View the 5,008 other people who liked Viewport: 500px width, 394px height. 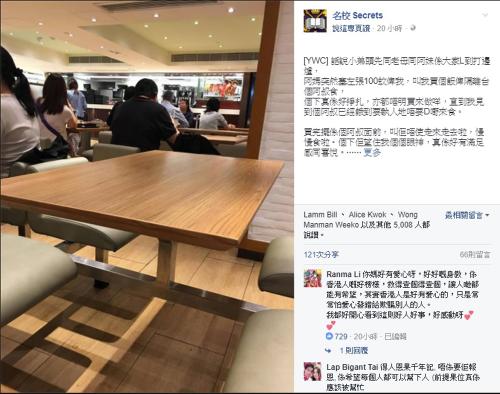[395, 225]
